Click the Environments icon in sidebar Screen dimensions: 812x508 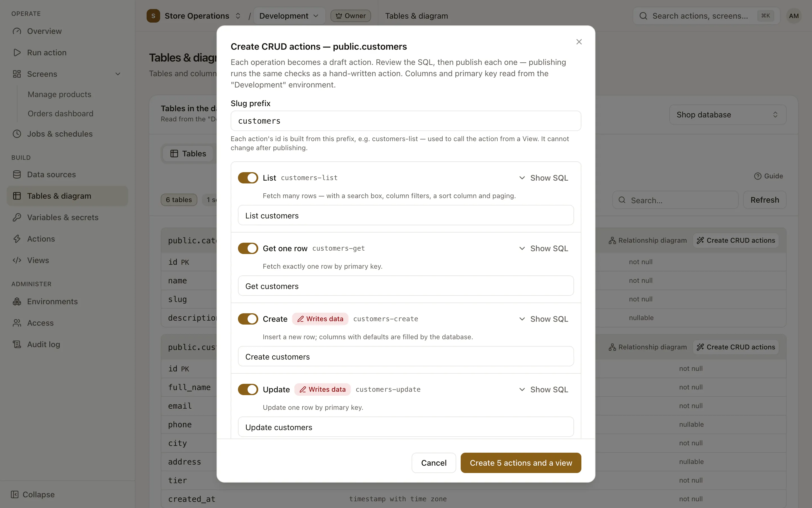pos(17,301)
